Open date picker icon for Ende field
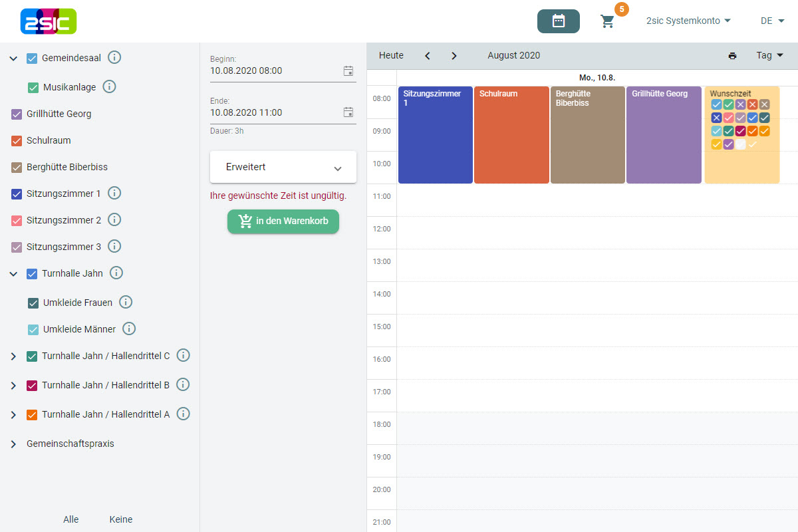 348,112
